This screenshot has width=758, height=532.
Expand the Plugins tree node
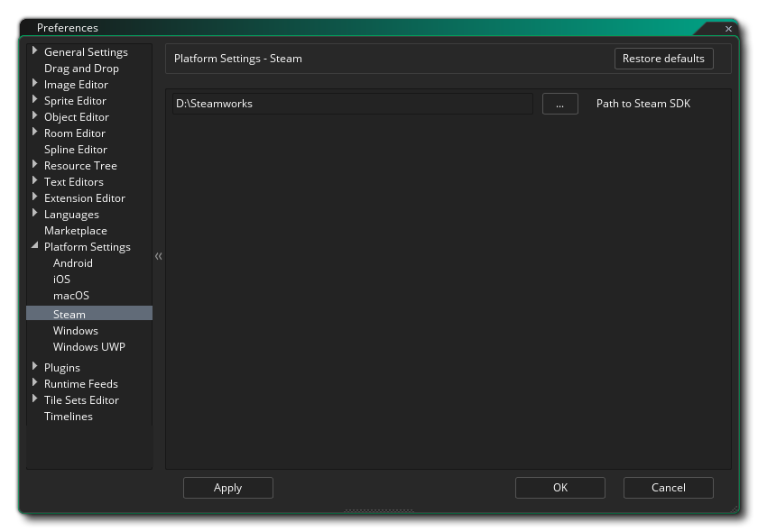click(x=35, y=367)
